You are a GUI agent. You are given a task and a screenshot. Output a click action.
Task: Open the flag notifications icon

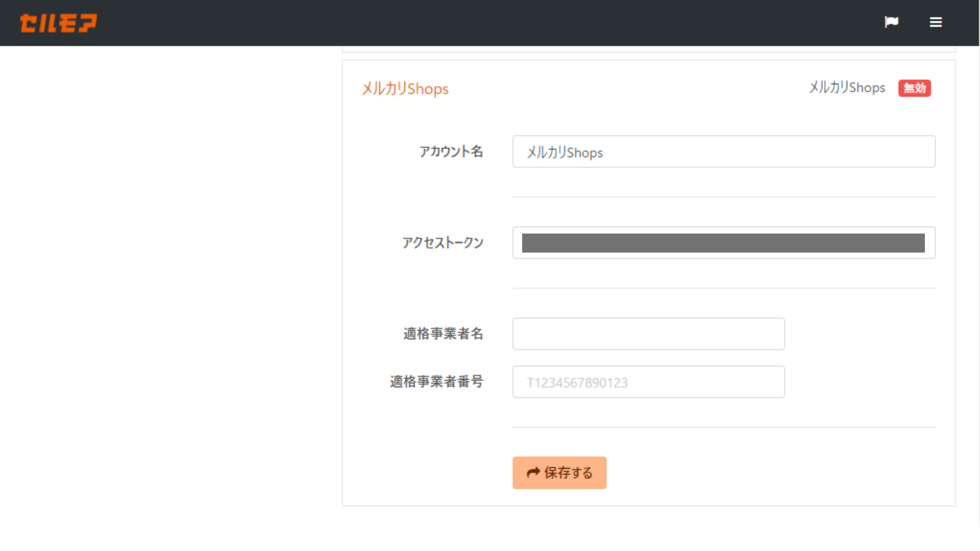pyautogui.click(x=891, y=22)
